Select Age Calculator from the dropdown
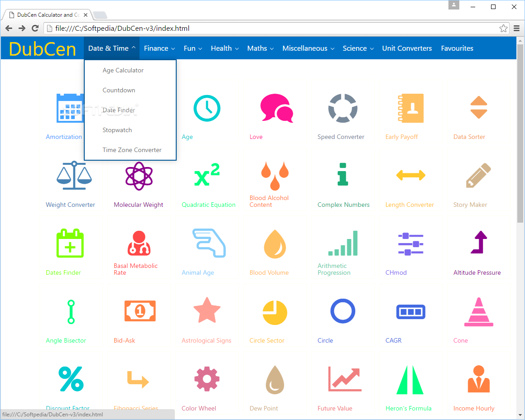 [x=130, y=70]
